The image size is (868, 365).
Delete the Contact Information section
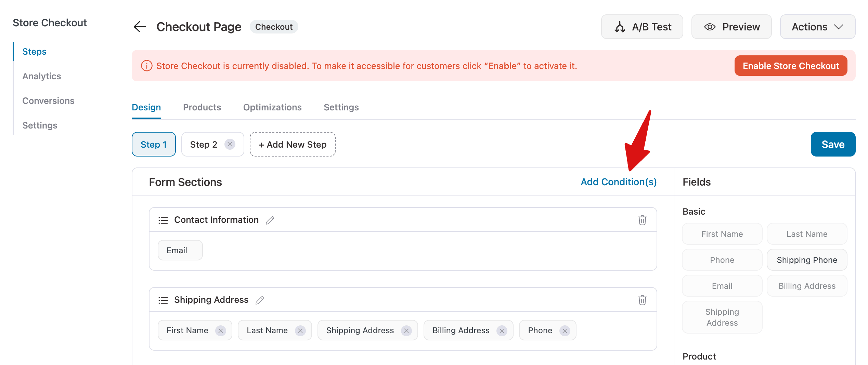(642, 220)
